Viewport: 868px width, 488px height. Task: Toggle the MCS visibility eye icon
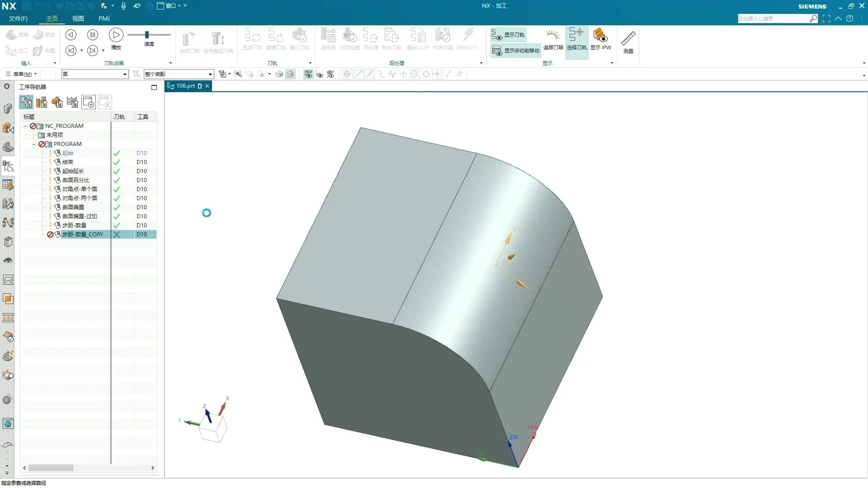click(x=308, y=74)
